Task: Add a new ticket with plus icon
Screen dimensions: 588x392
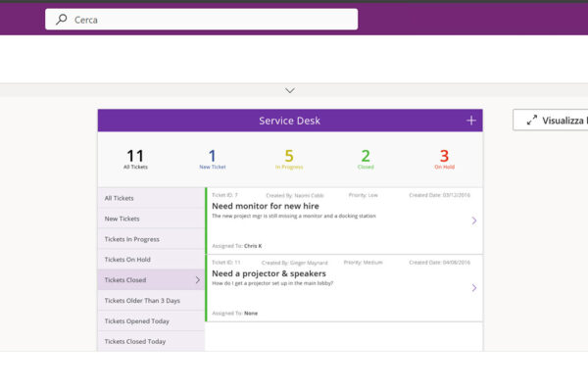Action: tap(471, 121)
